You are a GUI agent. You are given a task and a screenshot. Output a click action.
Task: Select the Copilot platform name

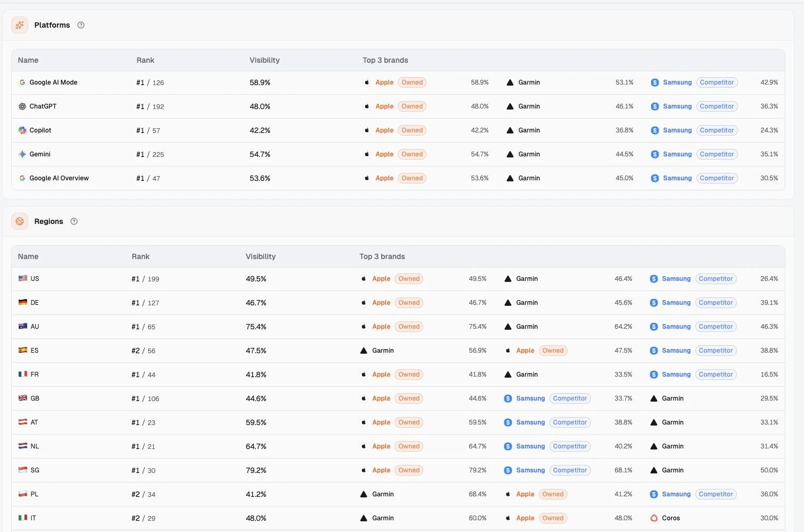[40, 130]
